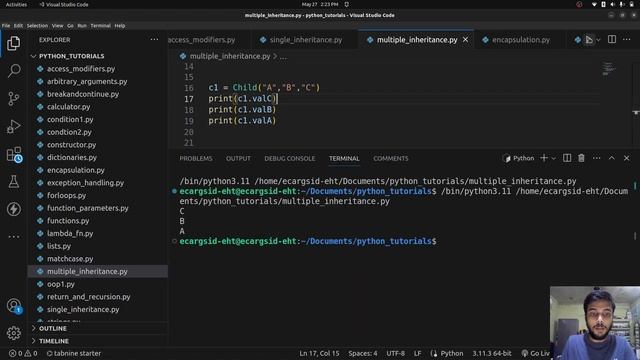Run Python file play button
Screen dimensions: 640x360
pos(589,40)
